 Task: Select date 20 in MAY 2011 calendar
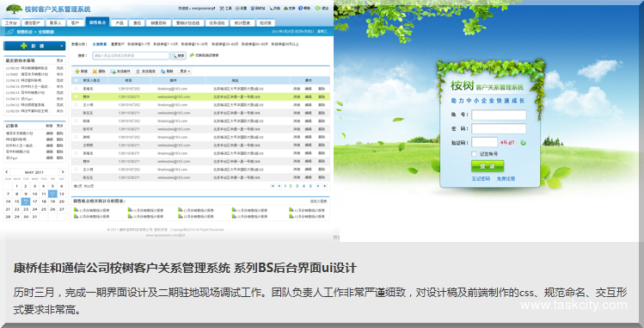(62, 201)
